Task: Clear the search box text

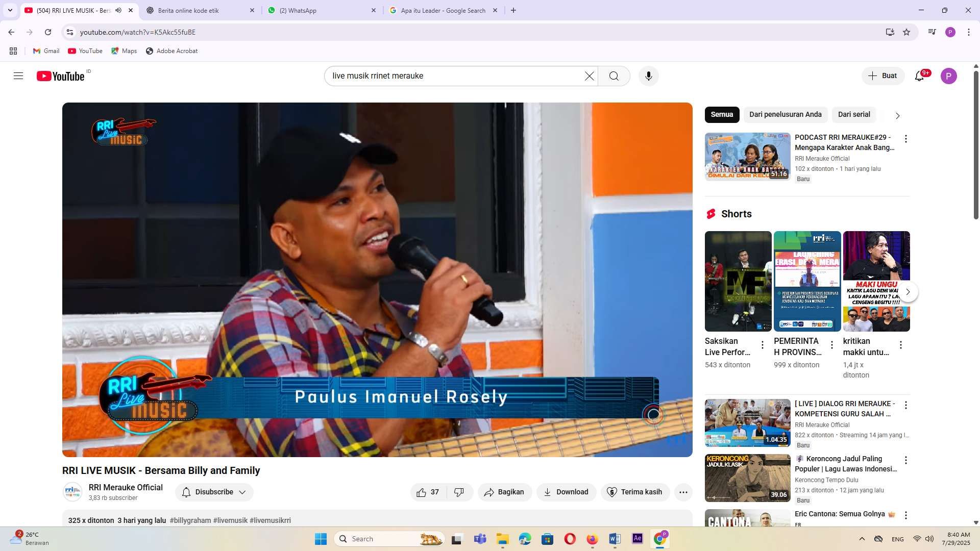Action: tap(589, 76)
